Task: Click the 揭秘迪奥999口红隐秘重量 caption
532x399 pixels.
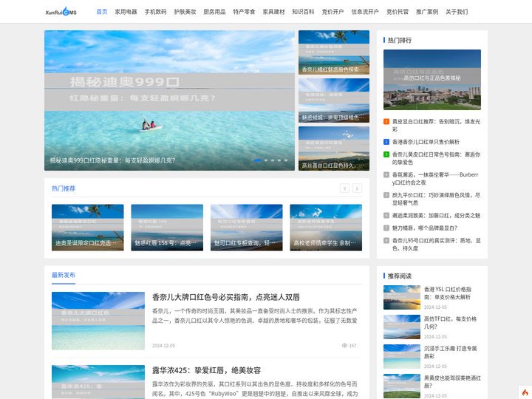Action: tap(112, 160)
